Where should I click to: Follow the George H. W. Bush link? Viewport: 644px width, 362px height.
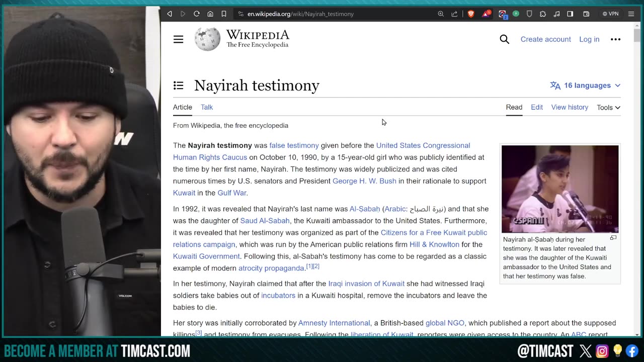coord(364,181)
